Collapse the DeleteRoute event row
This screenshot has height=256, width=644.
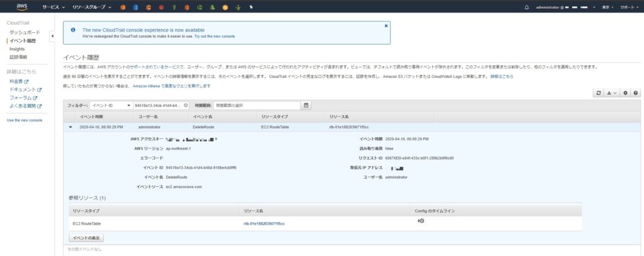(x=70, y=126)
